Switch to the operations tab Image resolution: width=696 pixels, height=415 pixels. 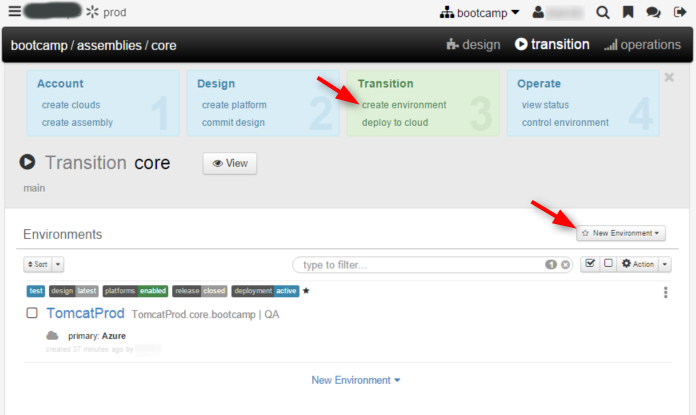click(642, 45)
